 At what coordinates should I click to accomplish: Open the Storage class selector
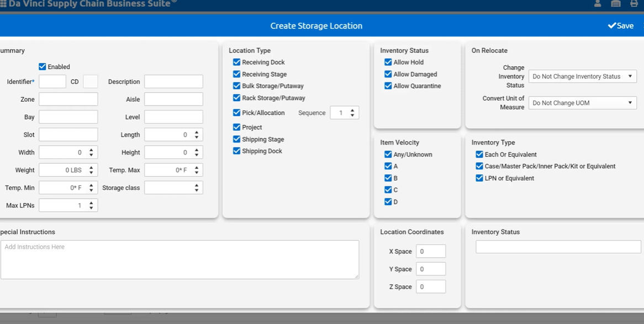pyautogui.click(x=173, y=188)
